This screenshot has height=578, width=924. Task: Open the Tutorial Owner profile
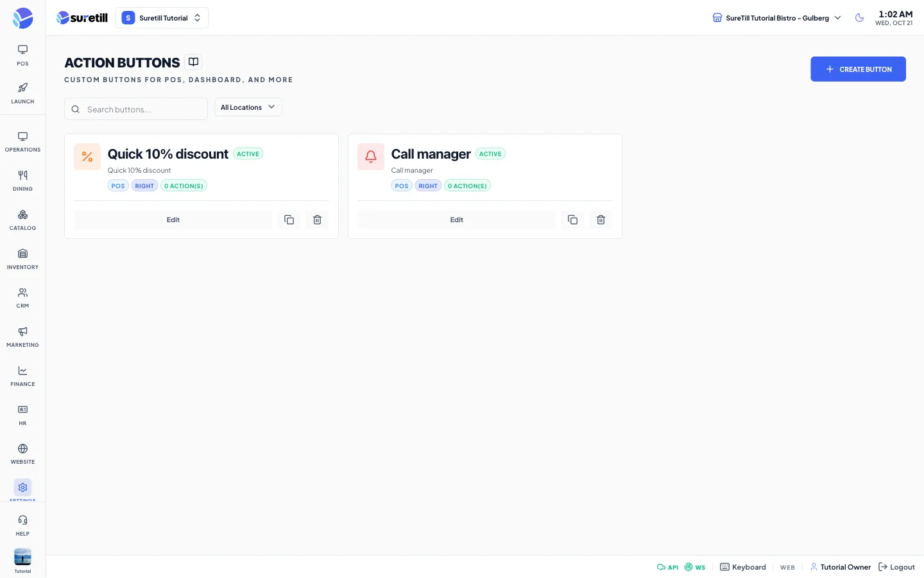[x=840, y=567]
